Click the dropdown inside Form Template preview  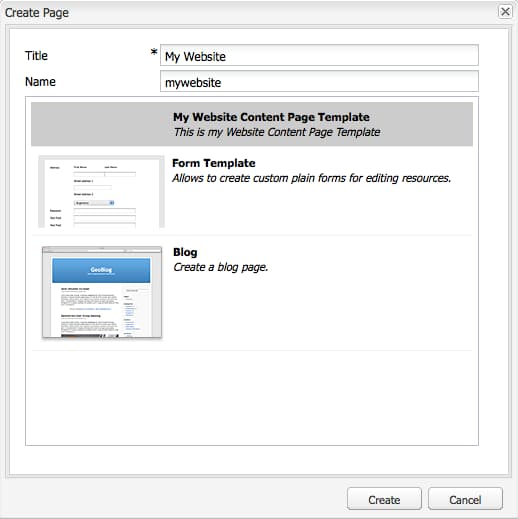94,203
